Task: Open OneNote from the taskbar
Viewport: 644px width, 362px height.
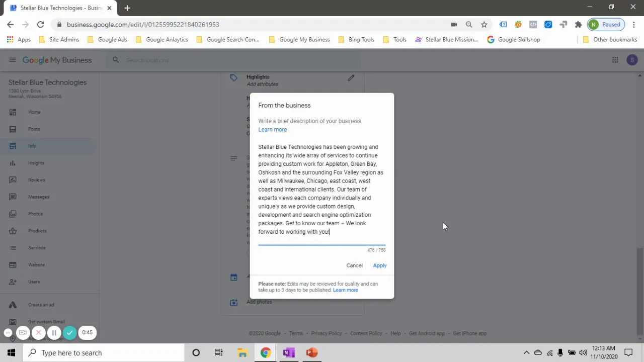Action: point(288,352)
